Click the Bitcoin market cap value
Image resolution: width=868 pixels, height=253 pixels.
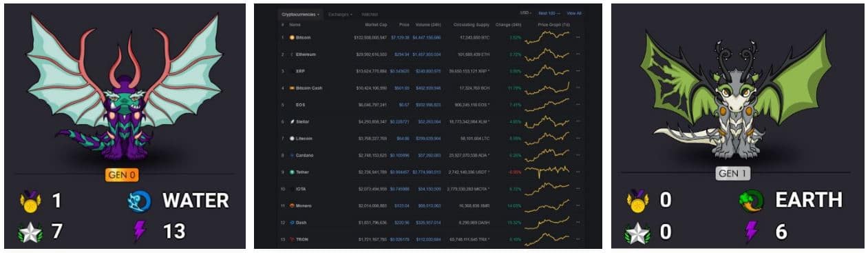(x=370, y=37)
